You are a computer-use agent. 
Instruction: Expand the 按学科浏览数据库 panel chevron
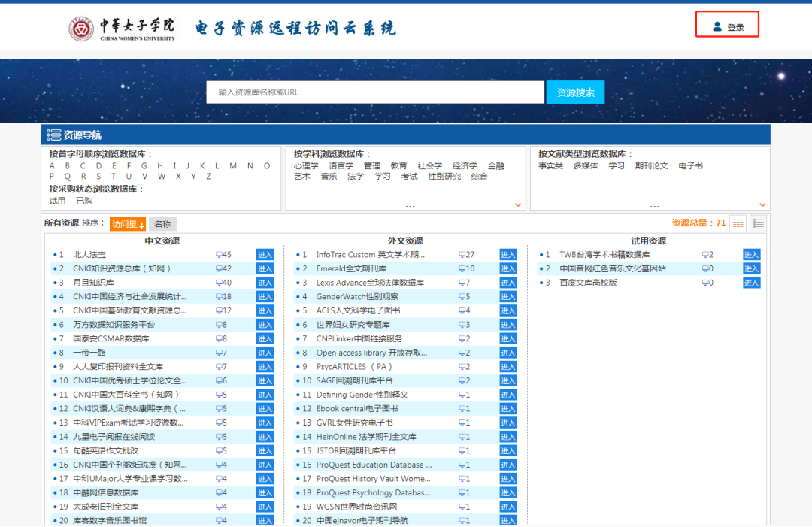click(x=517, y=204)
